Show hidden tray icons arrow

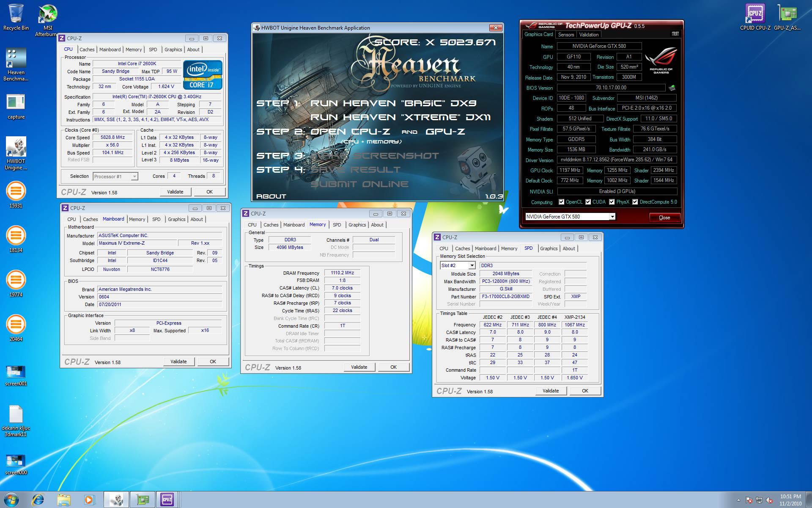[x=738, y=500]
